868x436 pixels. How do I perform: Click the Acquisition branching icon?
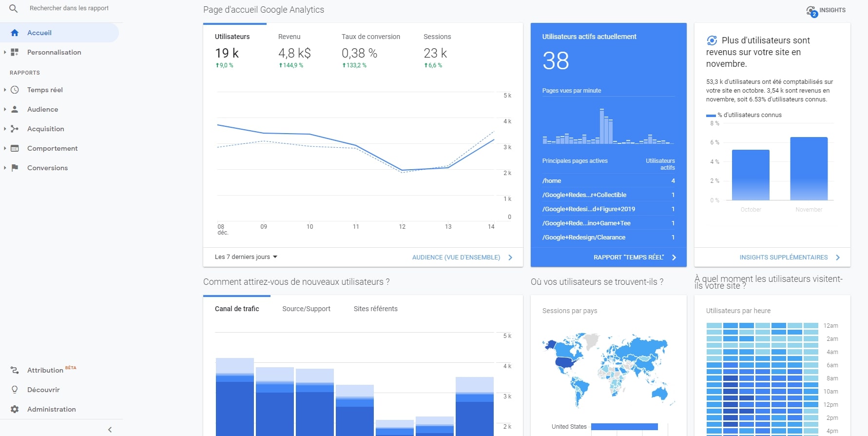point(15,129)
